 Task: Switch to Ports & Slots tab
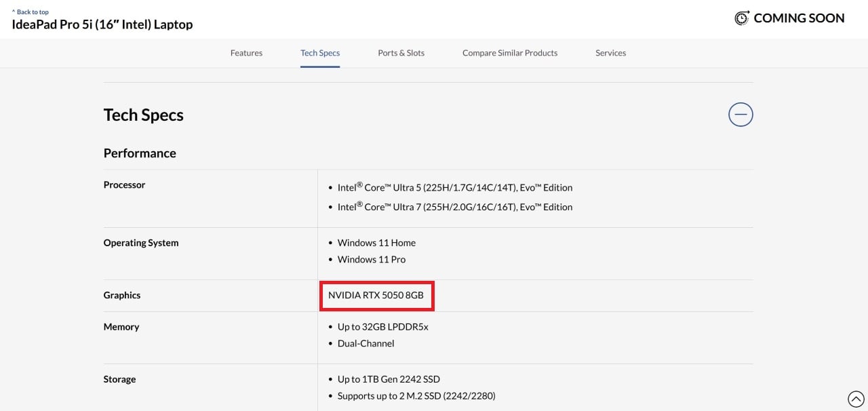(x=401, y=53)
